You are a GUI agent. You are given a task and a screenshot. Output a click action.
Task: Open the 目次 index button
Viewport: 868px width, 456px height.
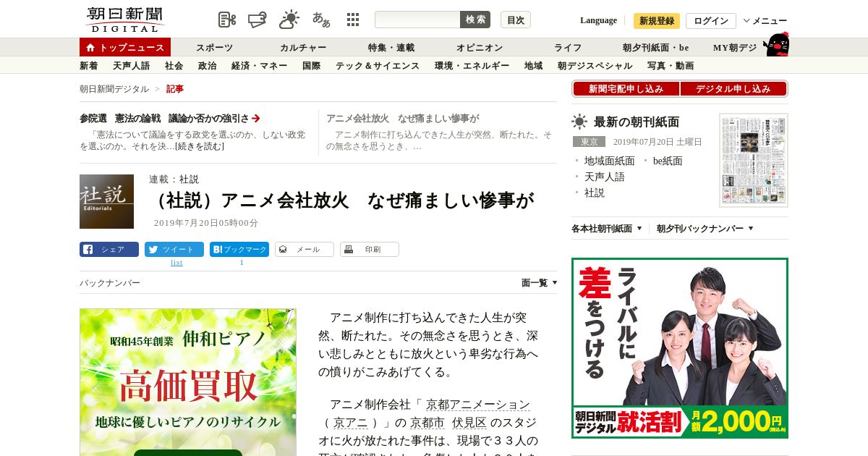click(516, 20)
